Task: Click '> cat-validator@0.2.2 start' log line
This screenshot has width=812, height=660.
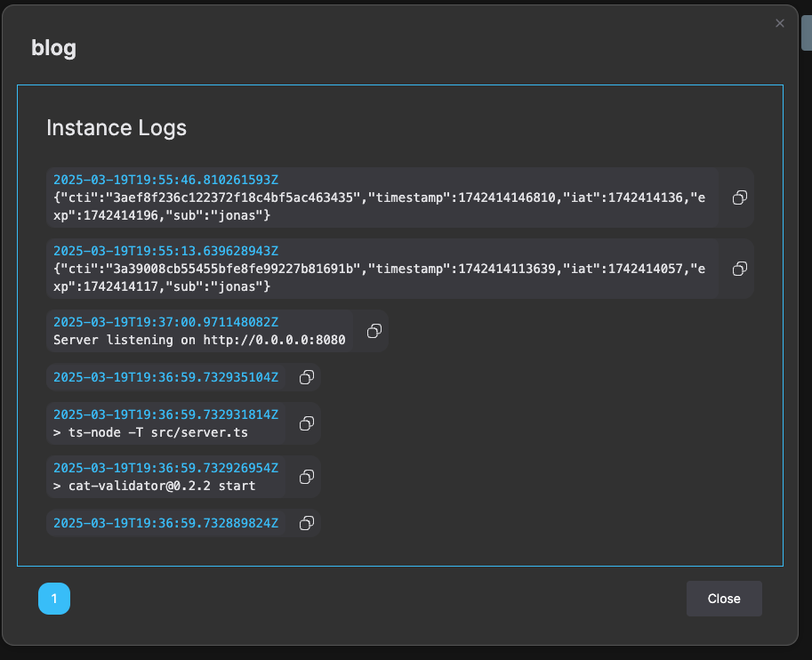Action: pyautogui.click(x=155, y=486)
